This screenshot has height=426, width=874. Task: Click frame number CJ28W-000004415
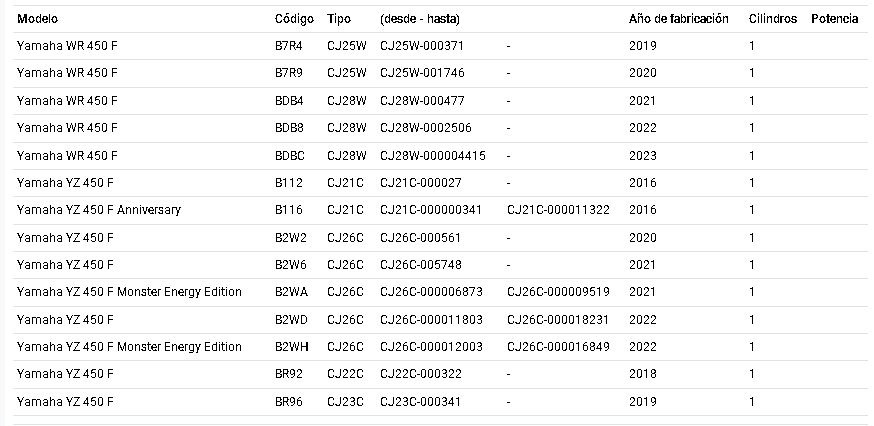pos(433,156)
